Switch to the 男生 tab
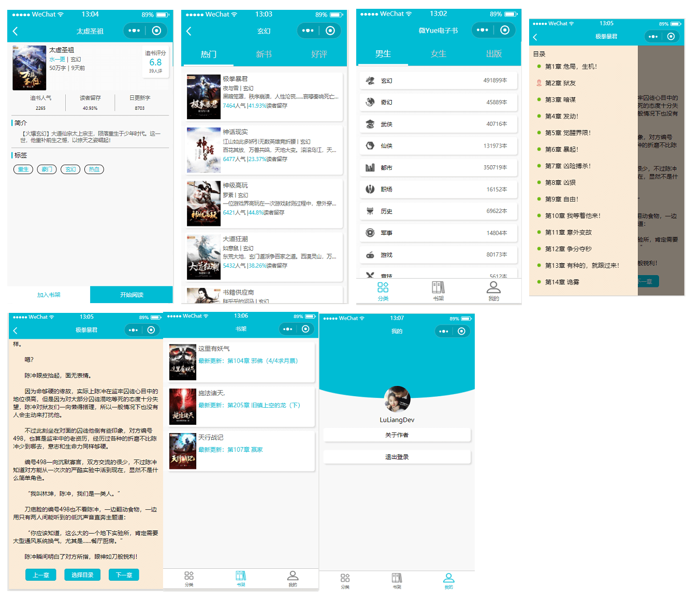Image resolution: width=700 pixels, height=604 pixels. point(383,53)
